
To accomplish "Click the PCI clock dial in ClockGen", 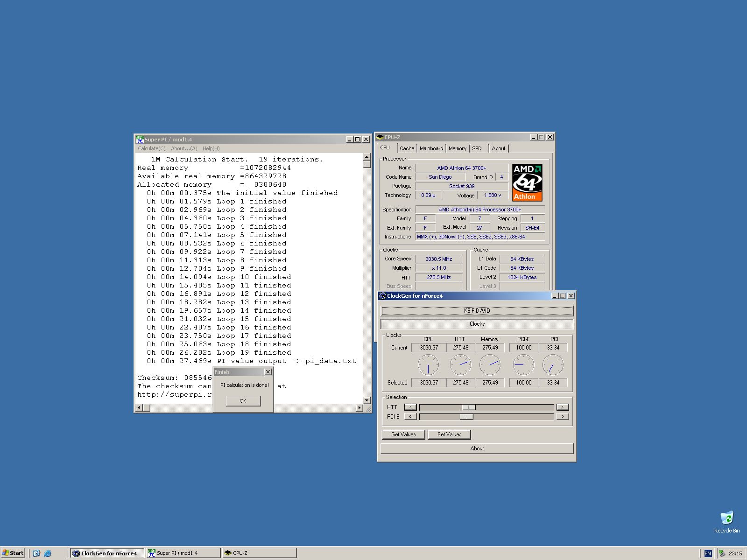I will pos(553,365).
